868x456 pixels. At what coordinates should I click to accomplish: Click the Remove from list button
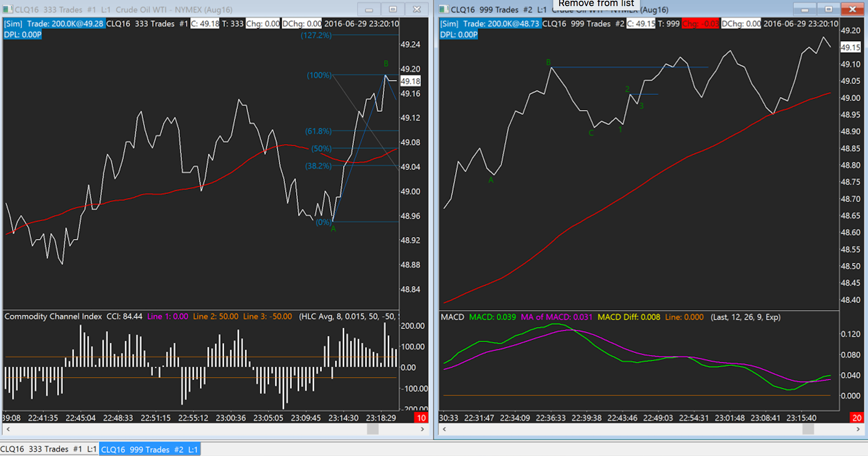596,4
